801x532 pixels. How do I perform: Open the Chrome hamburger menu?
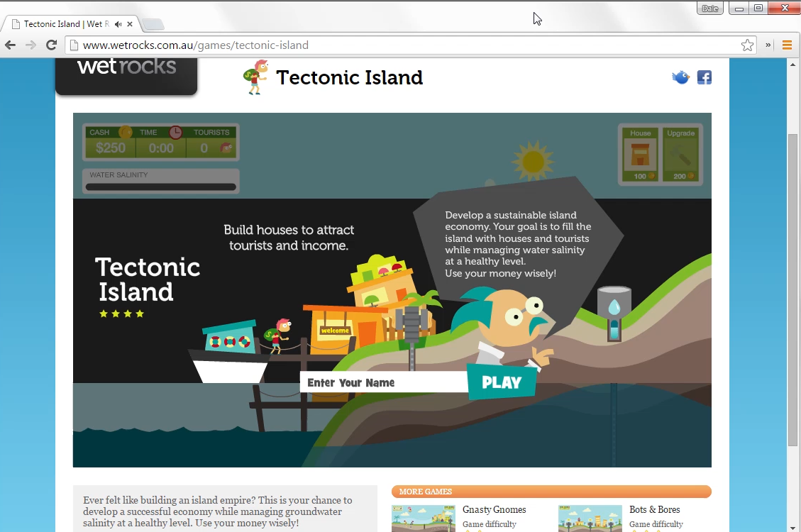[x=787, y=45]
